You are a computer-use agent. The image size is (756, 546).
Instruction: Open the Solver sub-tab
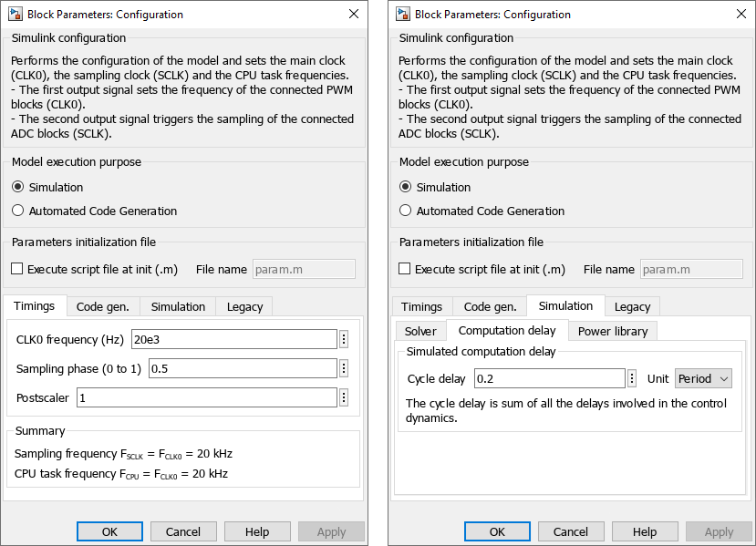click(x=420, y=331)
